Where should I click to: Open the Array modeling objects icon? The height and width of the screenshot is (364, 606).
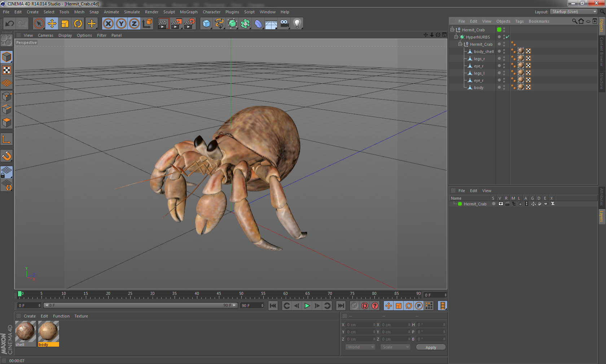(245, 24)
